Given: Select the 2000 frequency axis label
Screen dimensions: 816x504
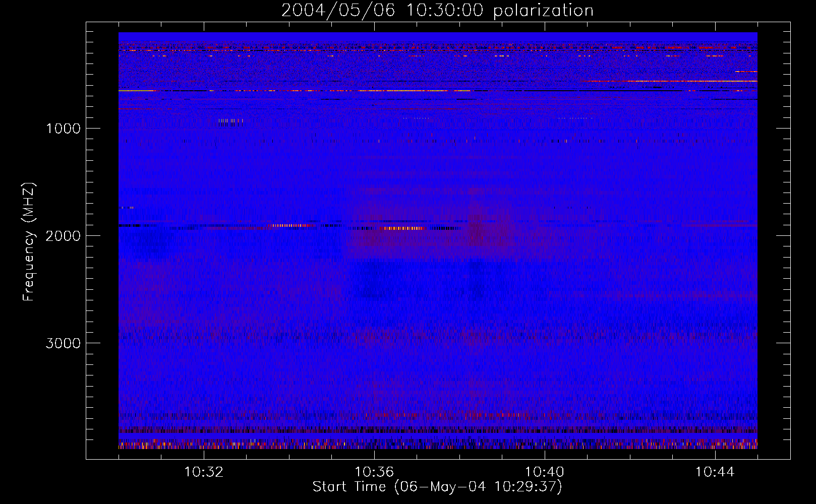Looking at the screenshot, I should 63,236.
